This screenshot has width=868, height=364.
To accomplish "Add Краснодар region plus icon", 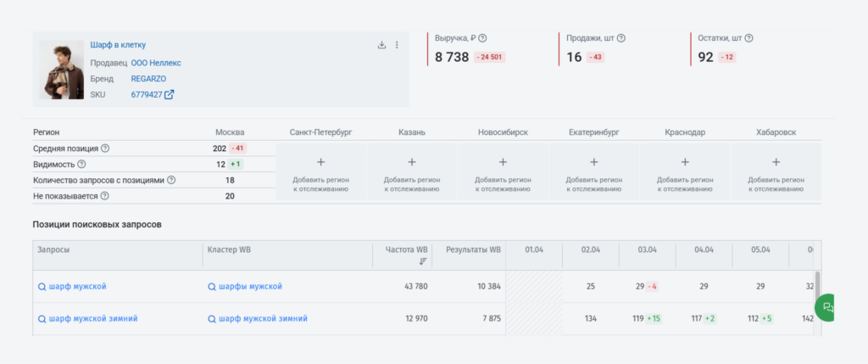I will (685, 162).
